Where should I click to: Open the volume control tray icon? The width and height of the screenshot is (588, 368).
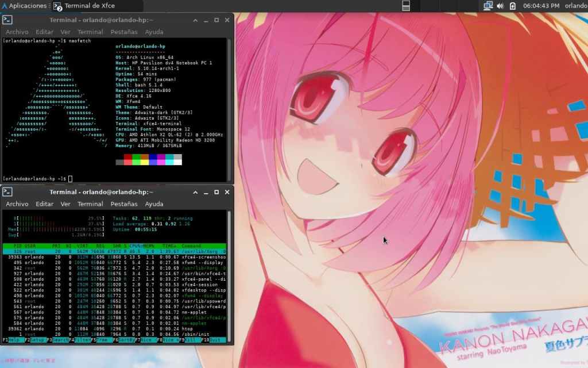[x=500, y=6]
